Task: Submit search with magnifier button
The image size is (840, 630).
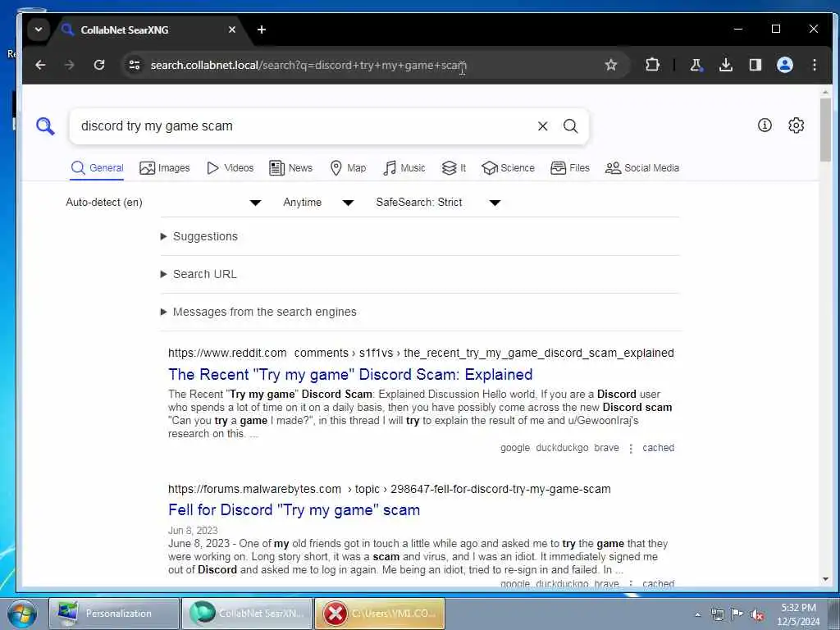Action: (x=571, y=126)
